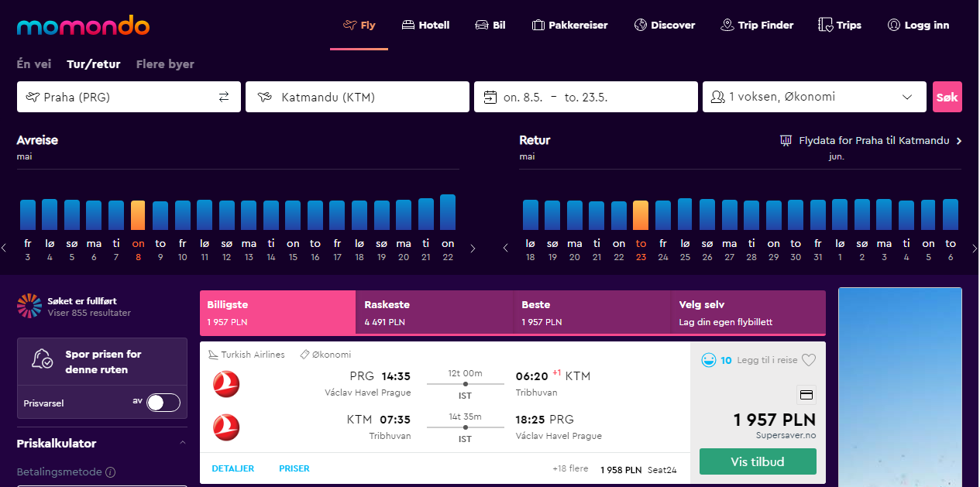Click the return Turkish Airlines logo
This screenshot has width=980, height=487.
coord(226,427)
